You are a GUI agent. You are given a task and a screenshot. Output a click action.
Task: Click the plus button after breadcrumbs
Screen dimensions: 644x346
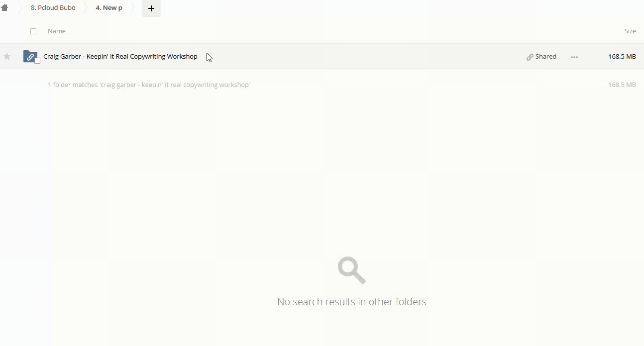(x=151, y=8)
